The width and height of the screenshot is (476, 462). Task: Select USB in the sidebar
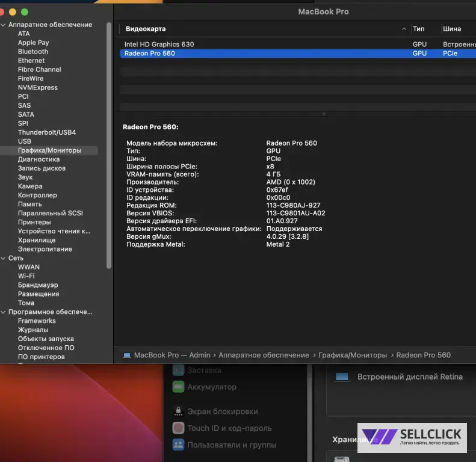pos(24,141)
